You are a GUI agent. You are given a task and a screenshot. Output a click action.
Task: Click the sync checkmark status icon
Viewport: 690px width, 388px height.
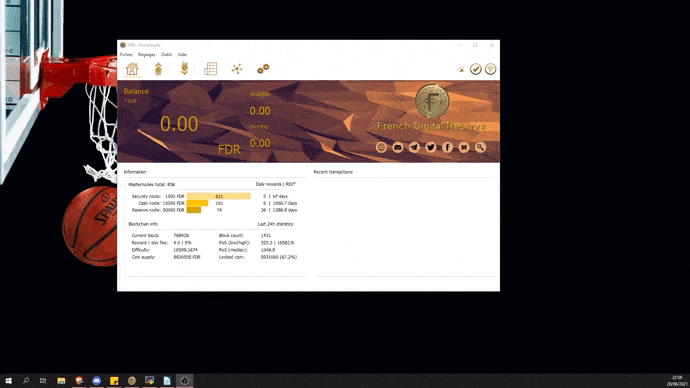coord(475,69)
